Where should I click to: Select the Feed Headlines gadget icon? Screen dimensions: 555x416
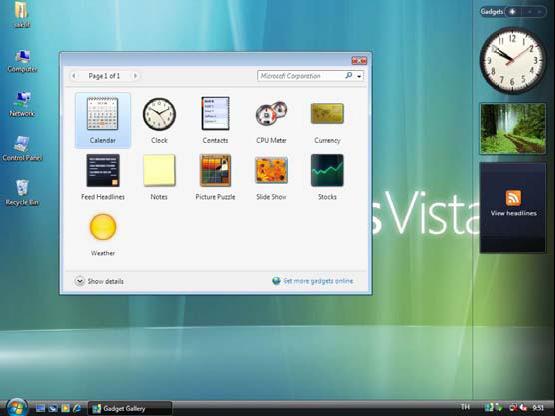click(103, 170)
